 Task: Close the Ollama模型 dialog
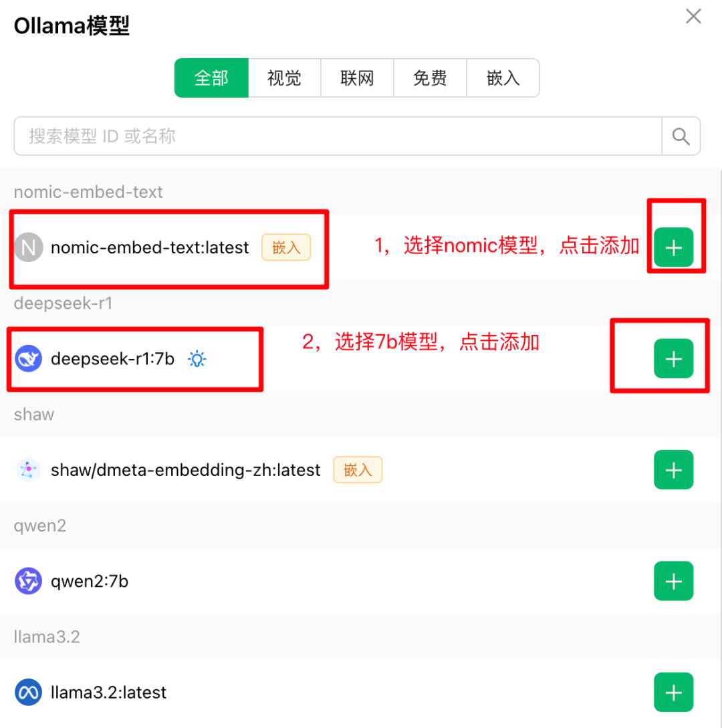(693, 16)
